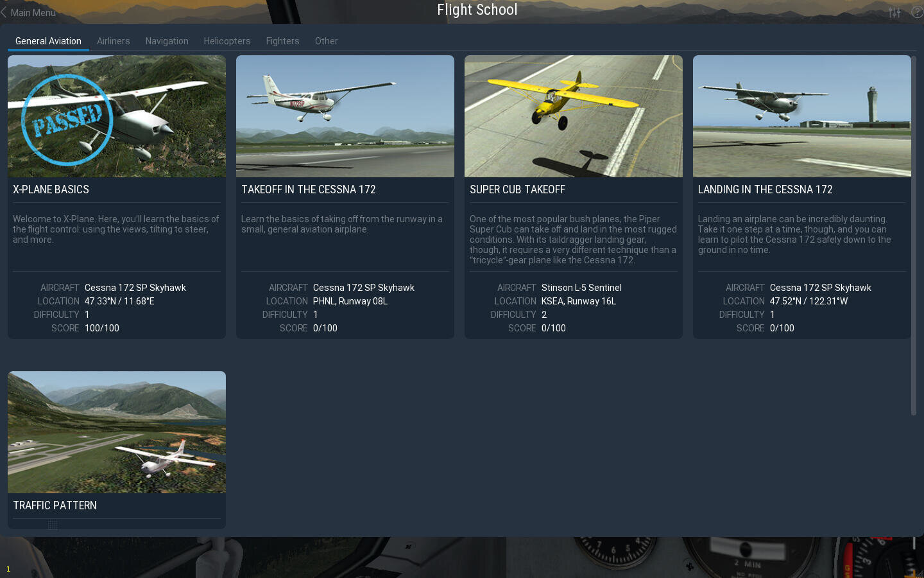The height and width of the screenshot is (578, 924).
Task: Click Landing lesson Cessna 172 SP Skyhawk aircraft
Action: click(821, 288)
